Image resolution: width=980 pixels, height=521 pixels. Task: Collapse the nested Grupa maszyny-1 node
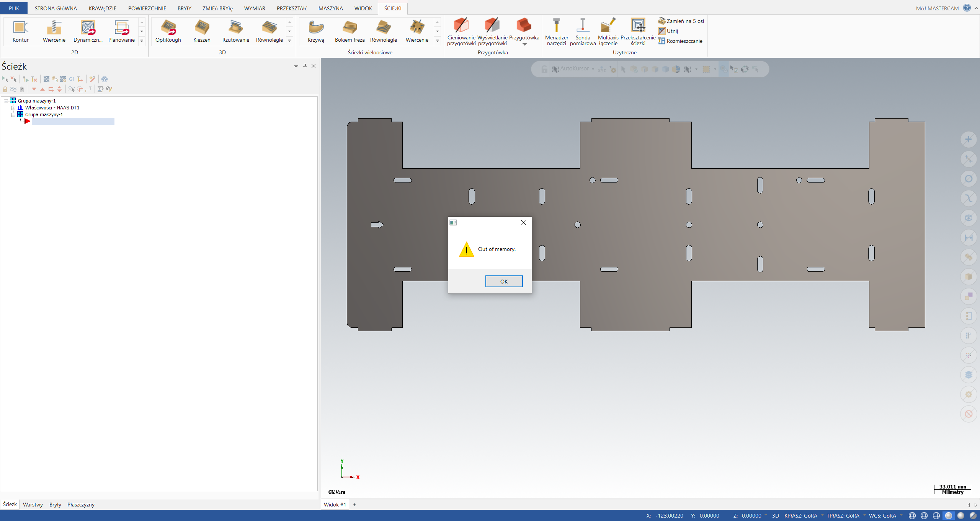[x=13, y=115]
